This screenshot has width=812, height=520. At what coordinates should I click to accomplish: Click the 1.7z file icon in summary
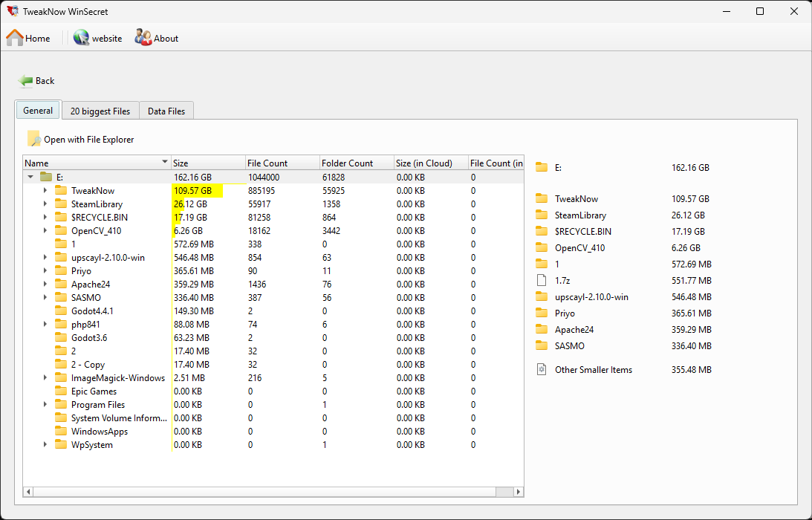542,280
